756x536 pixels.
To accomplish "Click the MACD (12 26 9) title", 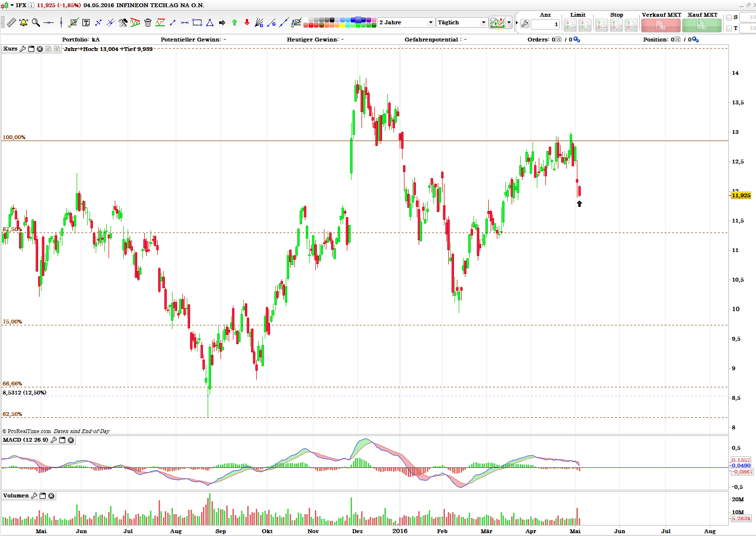I will point(25,440).
